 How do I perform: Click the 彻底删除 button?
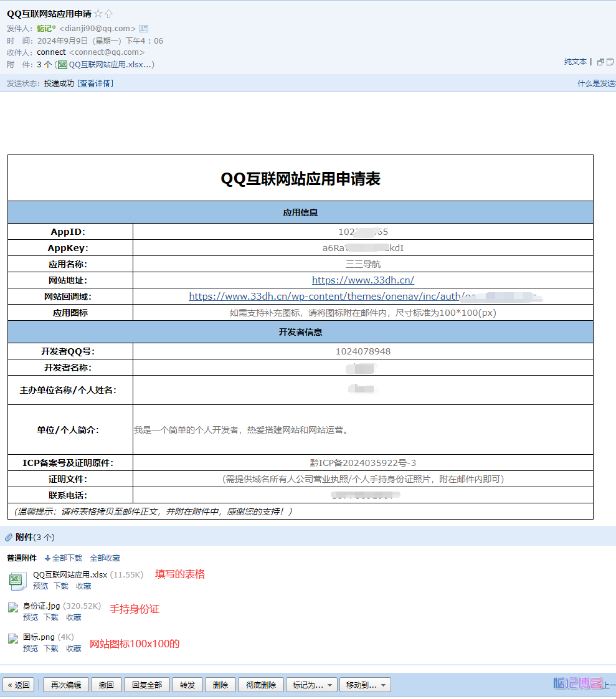pos(261,685)
